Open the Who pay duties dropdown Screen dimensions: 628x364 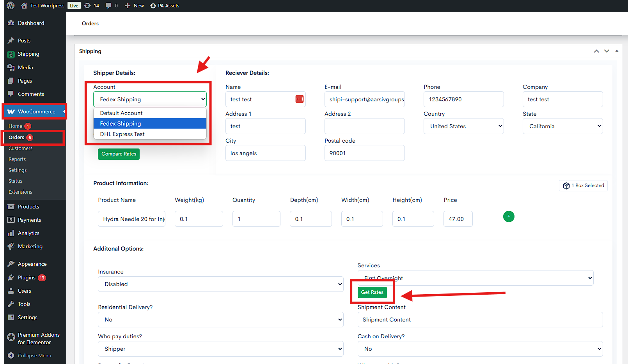[x=220, y=348]
